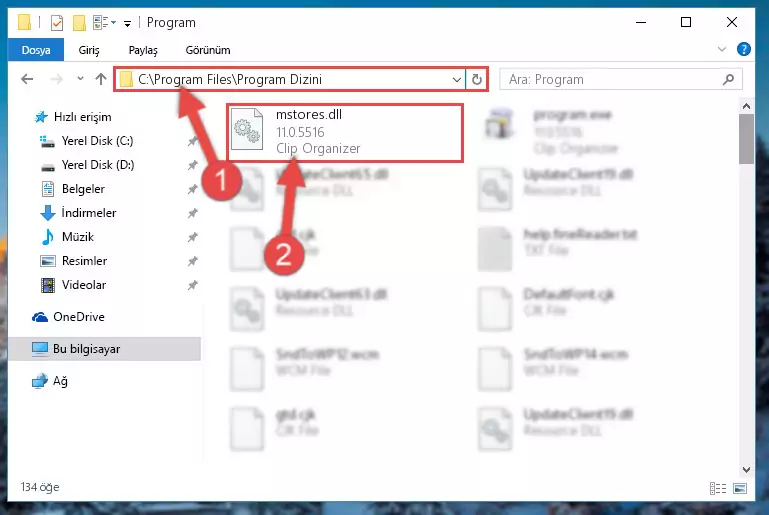Switch to the Görünüm ribbon tab
The width and height of the screenshot is (769, 515).
click(x=208, y=50)
